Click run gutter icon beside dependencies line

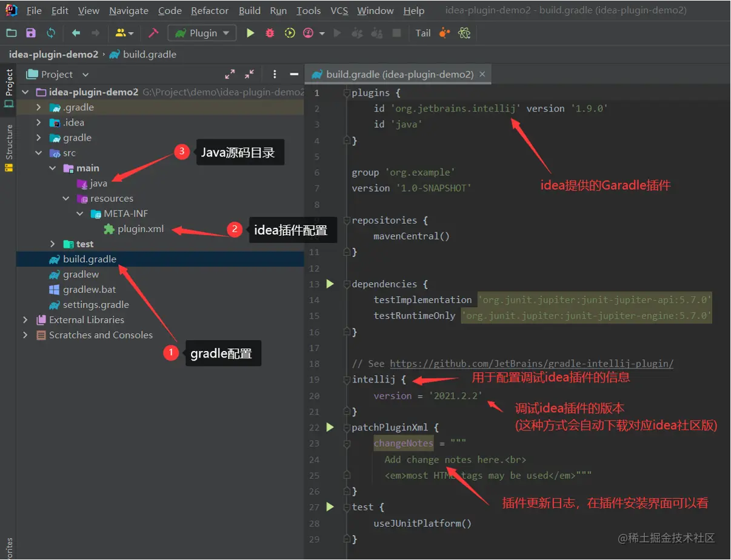(x=330, y=284)
